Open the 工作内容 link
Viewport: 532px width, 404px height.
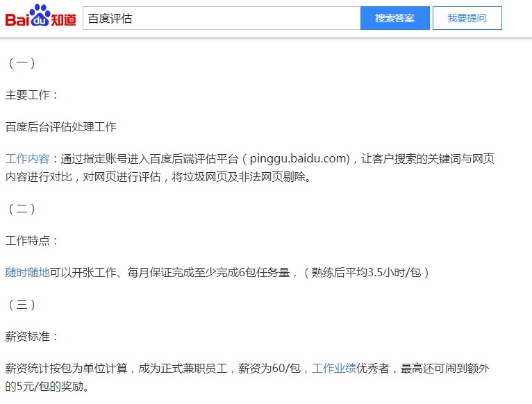click(x=28, y=158)
